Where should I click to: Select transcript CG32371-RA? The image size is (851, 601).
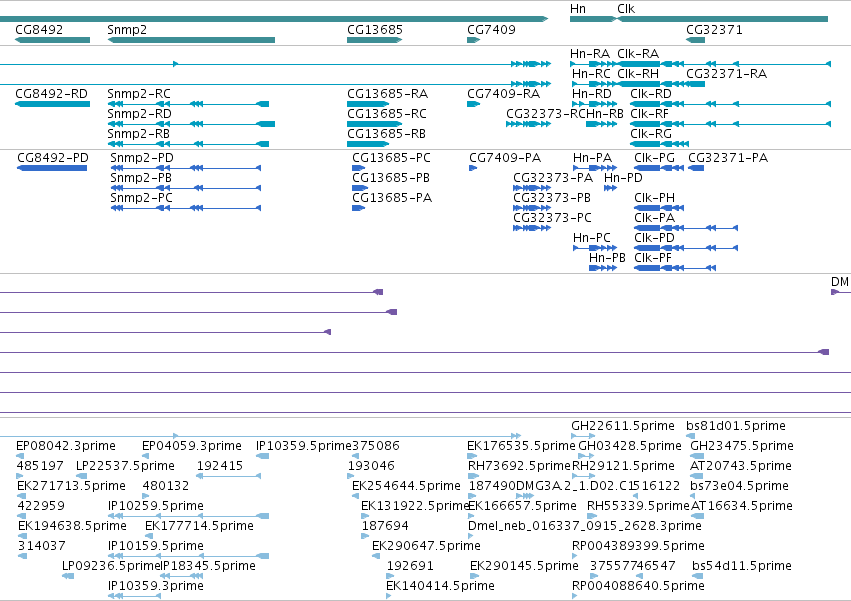727,74
